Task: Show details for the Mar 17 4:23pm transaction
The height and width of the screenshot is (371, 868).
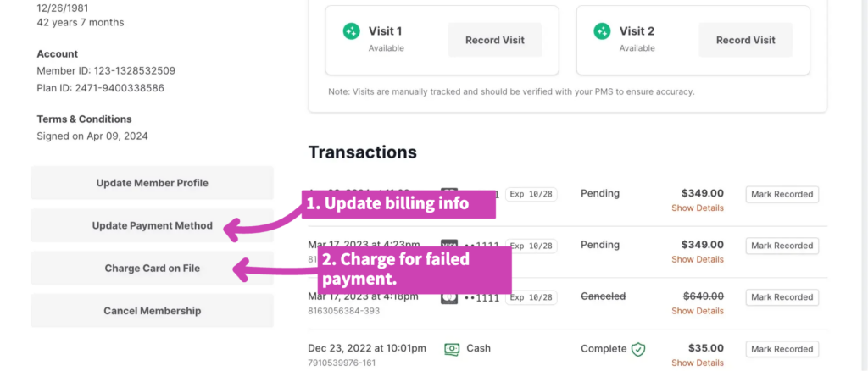Action: point(697,259)
